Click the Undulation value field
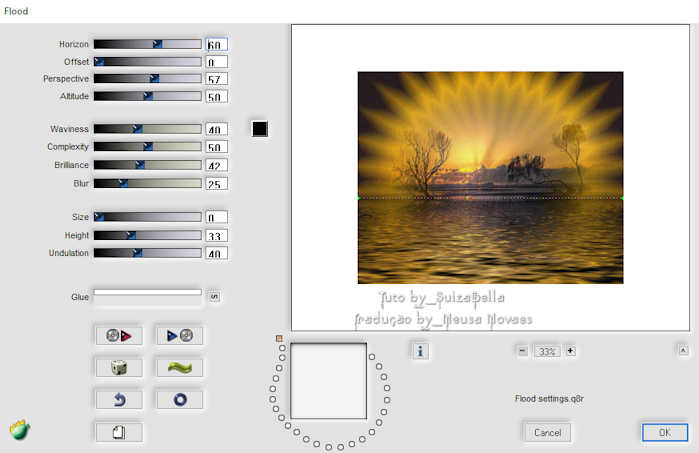Image resolution: width=699 pixels, height=453 pixels. pos(217,253)
